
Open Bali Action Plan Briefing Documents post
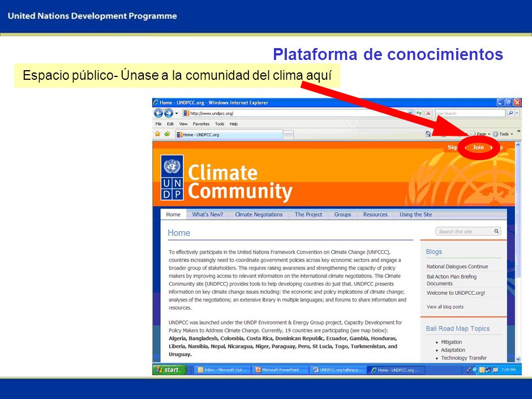[x=452, y=280]
